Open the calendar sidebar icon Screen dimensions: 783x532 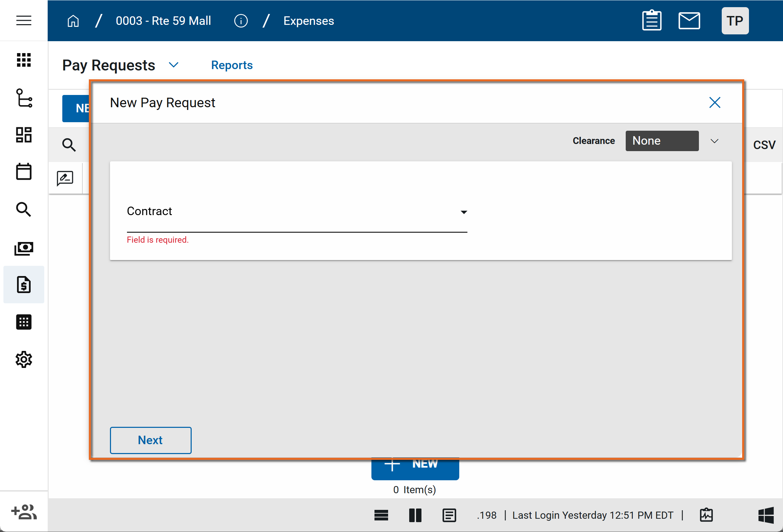click(24, 172)
